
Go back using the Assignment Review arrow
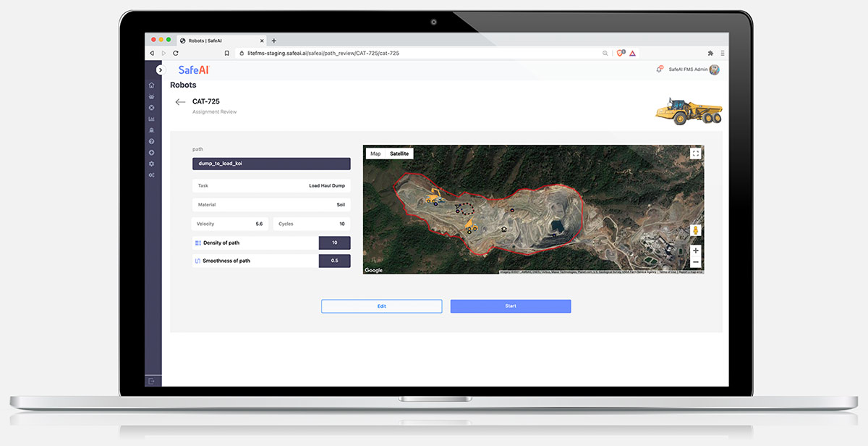point(180,102)
